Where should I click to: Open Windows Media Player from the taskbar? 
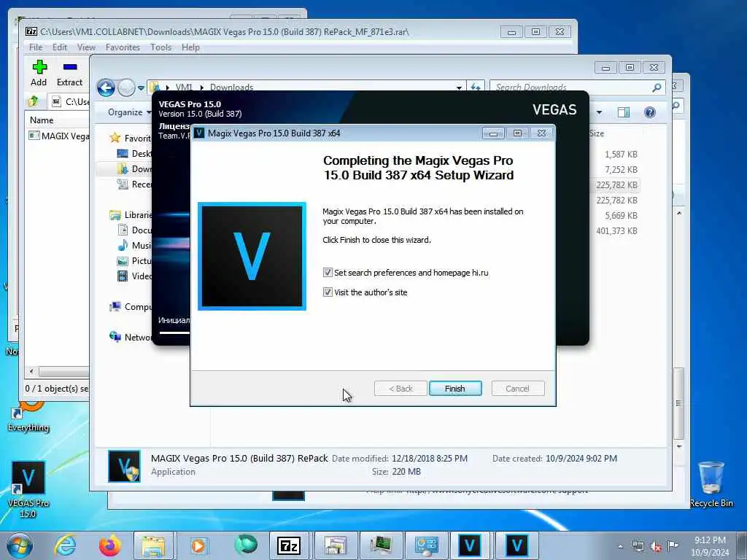(x=198, y=545)
